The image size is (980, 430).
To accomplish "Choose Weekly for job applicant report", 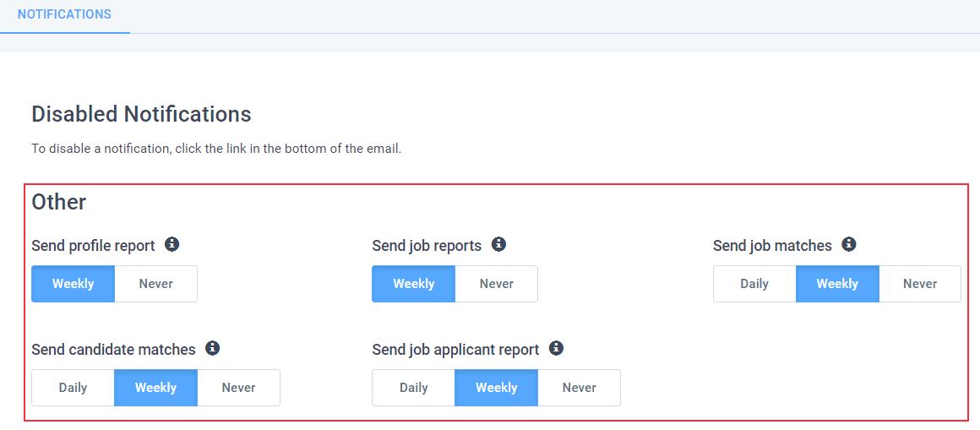I will coord(496,388).
